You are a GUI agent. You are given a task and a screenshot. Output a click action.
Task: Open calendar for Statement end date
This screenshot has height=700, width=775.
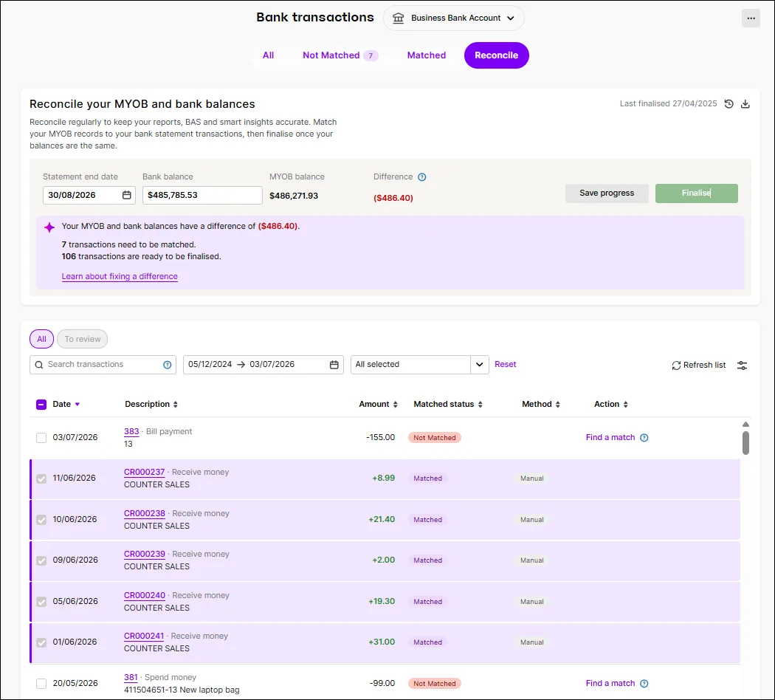[x=126, y=195]
